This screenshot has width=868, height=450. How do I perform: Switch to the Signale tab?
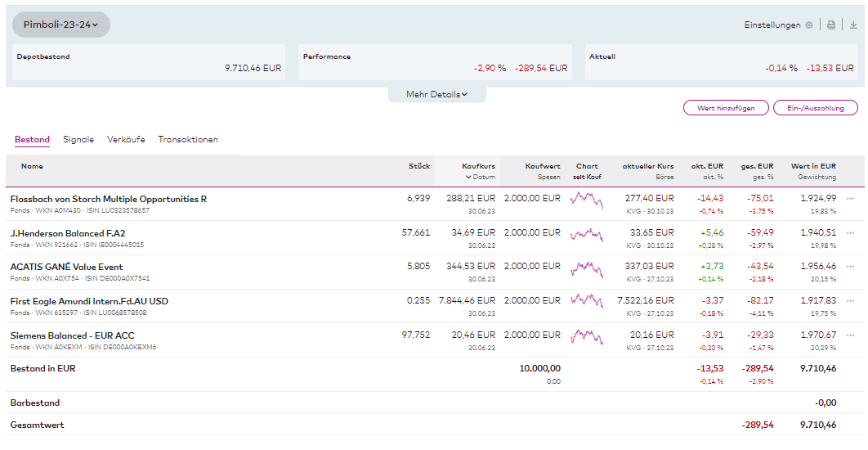tap(78, 140)
